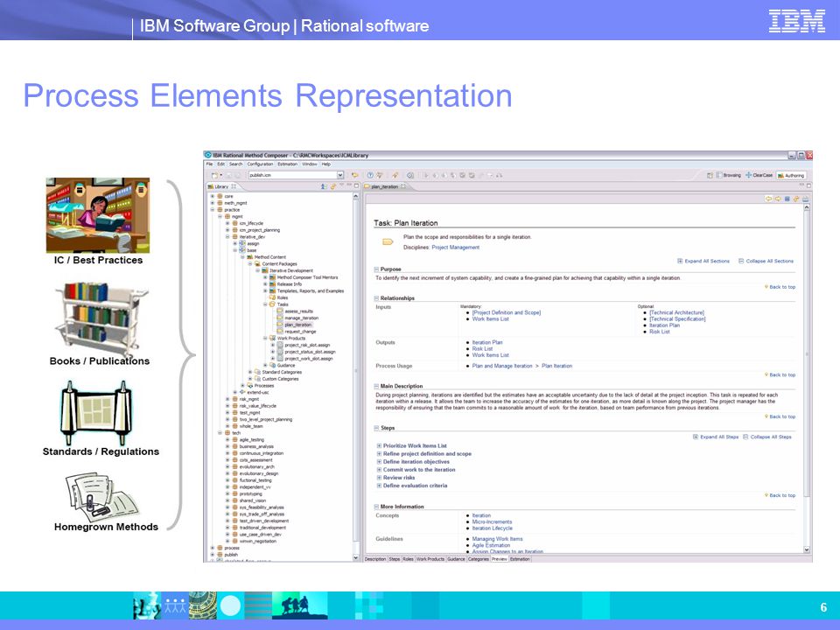Screen dimensions: 840x630
Task: Click the blue Help icon in the toolbar
Action: [369, 175]
